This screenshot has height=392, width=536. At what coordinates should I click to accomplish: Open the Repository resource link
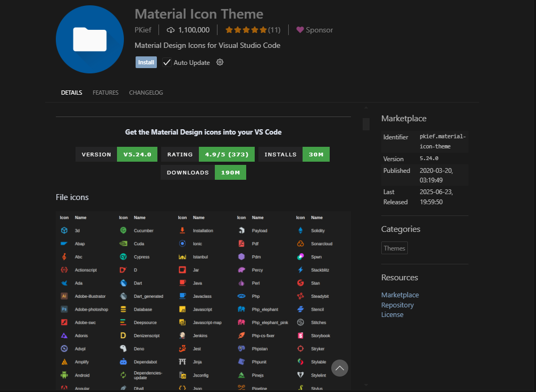tap(397, 305)
